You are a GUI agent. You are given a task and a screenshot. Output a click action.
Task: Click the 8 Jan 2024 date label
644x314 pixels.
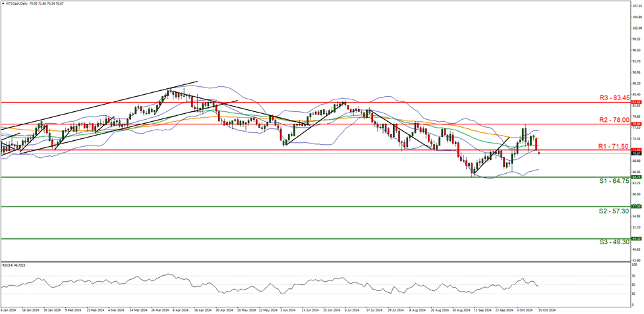tap(7, 310)
